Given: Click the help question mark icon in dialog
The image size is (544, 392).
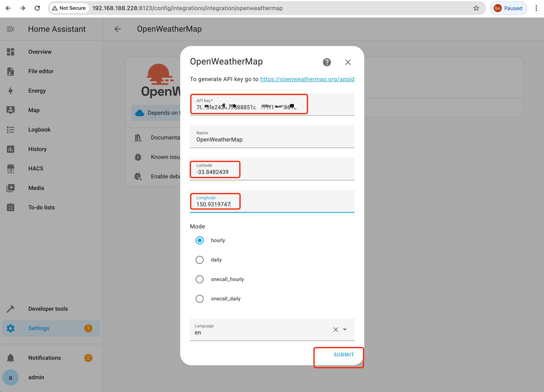Looking at the screenshot, I should [327, 62].
